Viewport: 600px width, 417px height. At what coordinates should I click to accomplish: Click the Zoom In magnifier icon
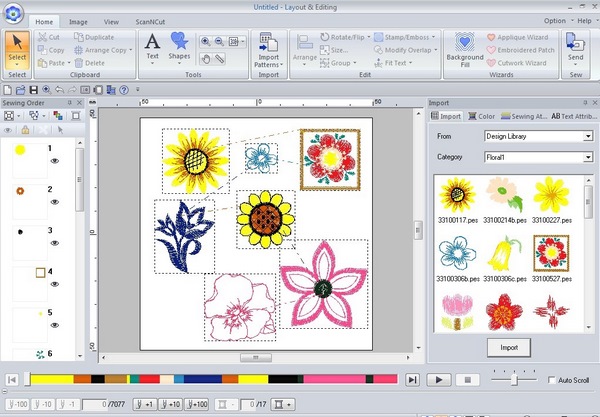[205, 41]
